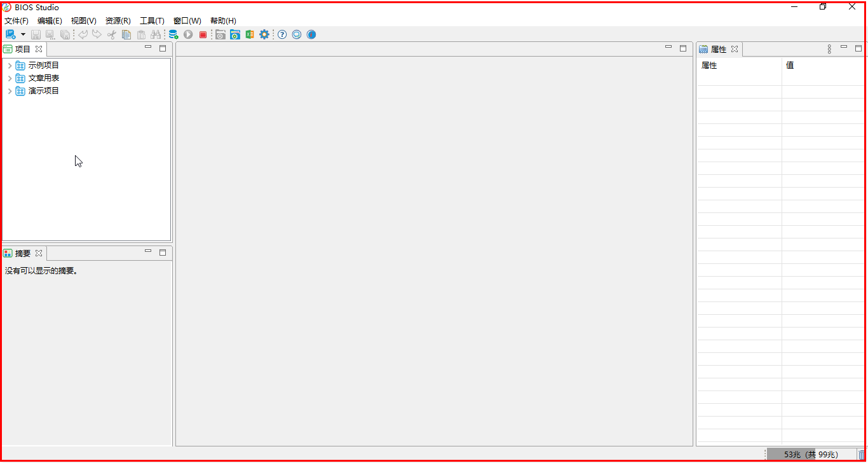
Task: Open the 文件(F) menu
Action: click(17, 21)
